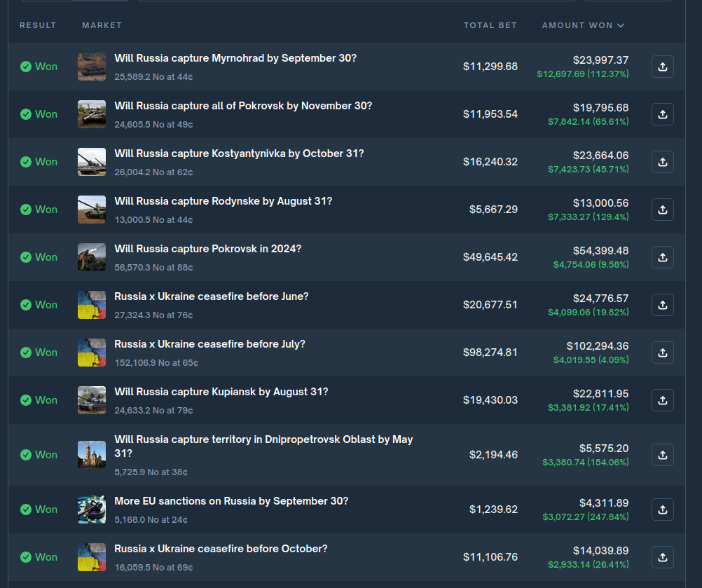The width and height of the screenshot is (702, 588).
Task: Click amount won $102,294.36
Action: pyautogui.click(x=598, y=346)
